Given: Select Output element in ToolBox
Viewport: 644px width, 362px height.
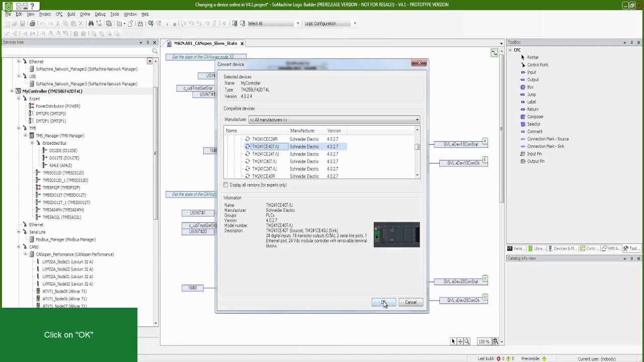Looking at the screenshot, I should [533, 79].
